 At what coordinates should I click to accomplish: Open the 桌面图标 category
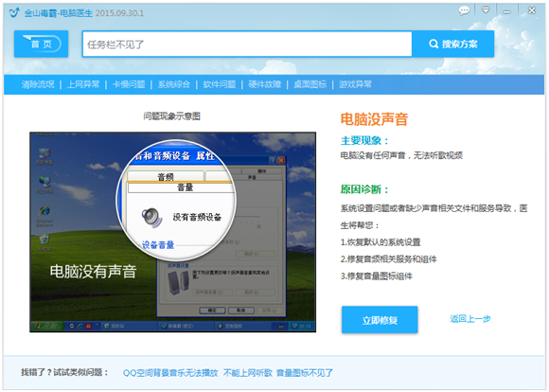click(x=310, y=84)
